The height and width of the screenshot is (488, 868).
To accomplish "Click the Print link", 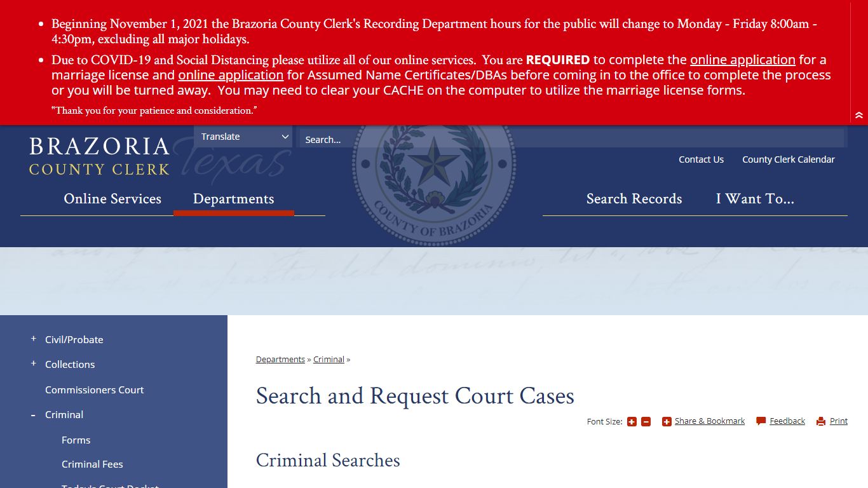I will coord(839,421).
